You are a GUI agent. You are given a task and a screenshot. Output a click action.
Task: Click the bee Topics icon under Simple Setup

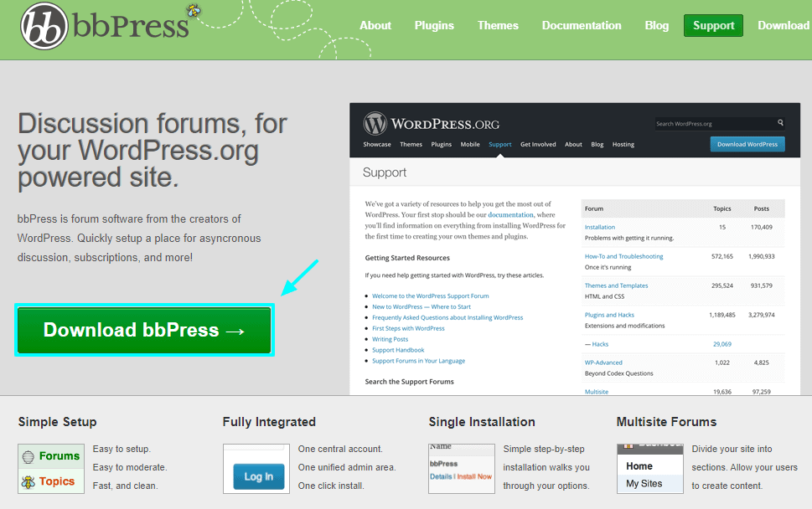tap(28, 482)
